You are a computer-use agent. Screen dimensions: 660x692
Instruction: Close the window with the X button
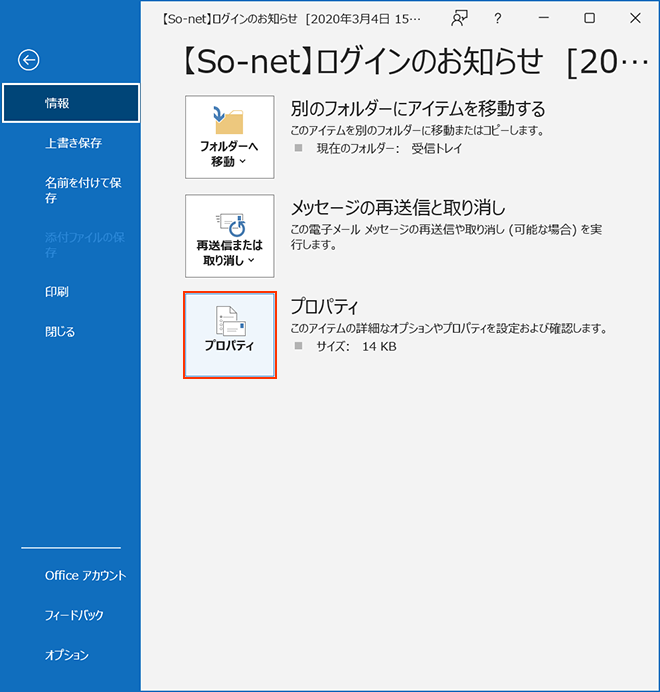pos(635,18)
